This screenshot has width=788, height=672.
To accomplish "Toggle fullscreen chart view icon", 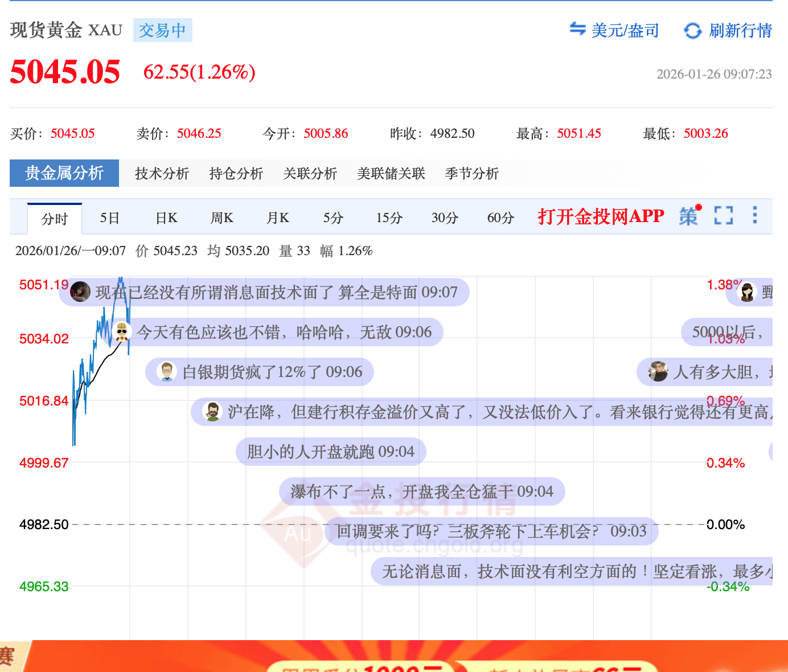I will (723, 215).
